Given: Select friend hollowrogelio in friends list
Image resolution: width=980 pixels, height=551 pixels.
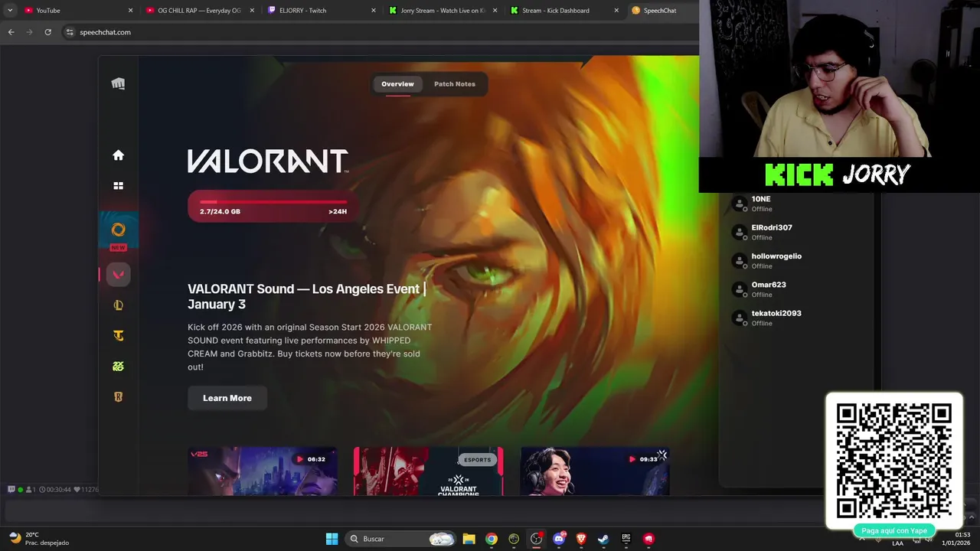Looking at the screenshot, I should (796, 261).
